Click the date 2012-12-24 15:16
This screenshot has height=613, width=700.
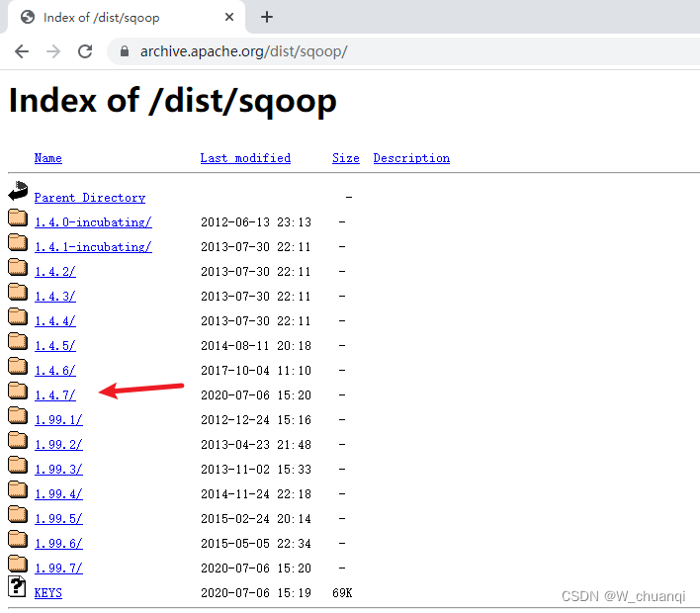[x=256, y=420]
